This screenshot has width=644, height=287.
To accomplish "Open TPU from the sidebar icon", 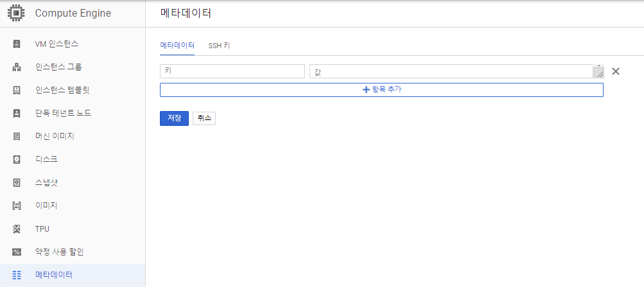I will coord(17,229).
